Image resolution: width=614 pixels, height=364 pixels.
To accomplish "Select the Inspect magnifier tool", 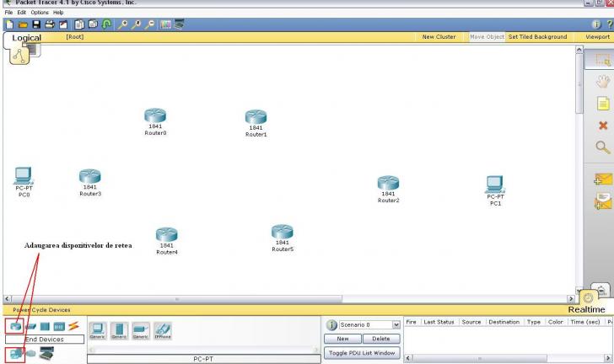I will coord(603,147).
